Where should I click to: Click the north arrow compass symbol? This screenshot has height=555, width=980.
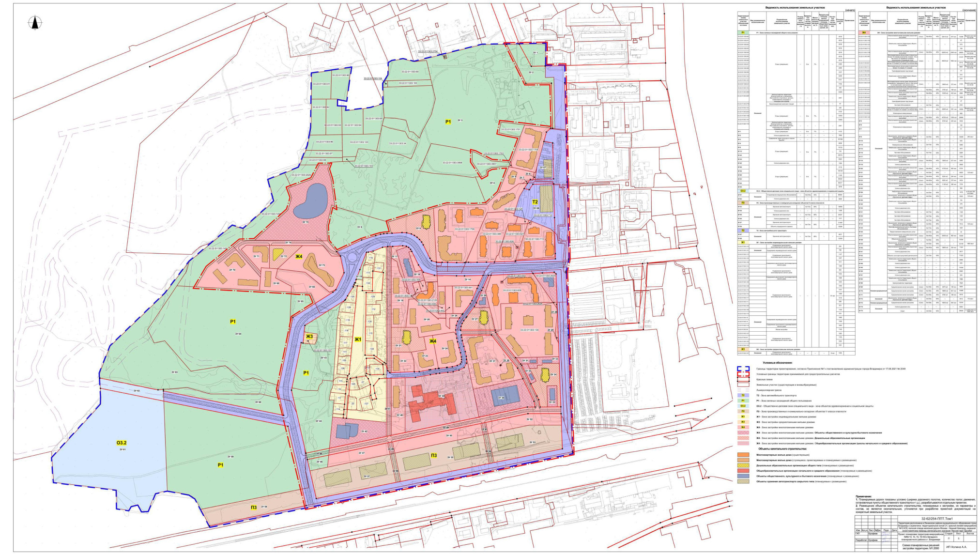coord(34,23)
